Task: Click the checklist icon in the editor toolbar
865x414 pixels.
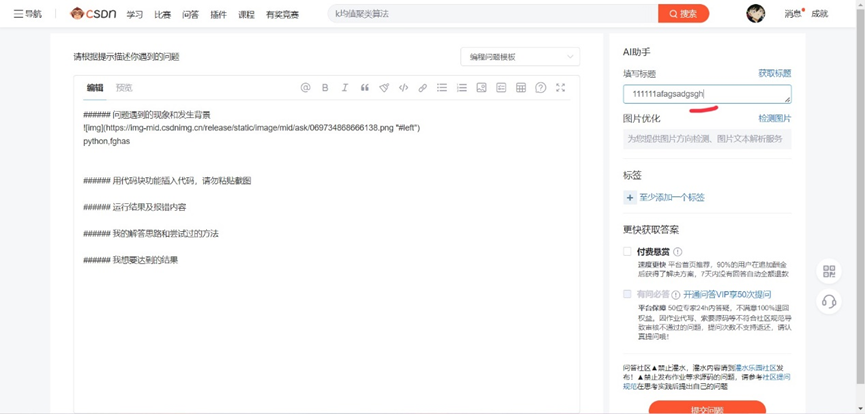Action: [501, 88]
